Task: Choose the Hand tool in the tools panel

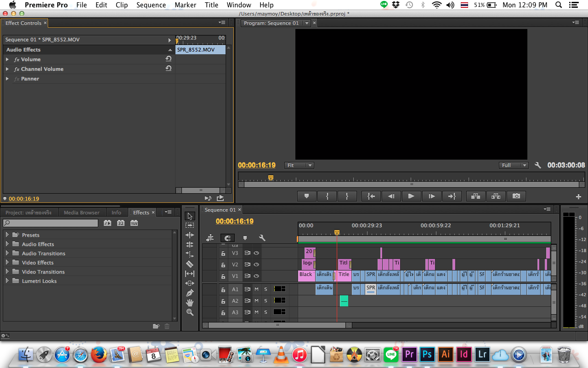Action: 190,303
